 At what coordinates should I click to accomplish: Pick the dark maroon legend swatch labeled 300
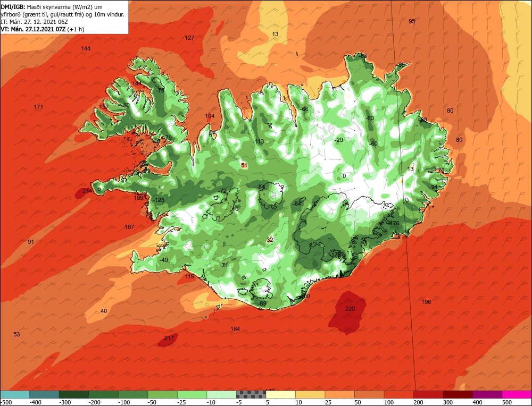pyautogui.click(x=458, y=394)
